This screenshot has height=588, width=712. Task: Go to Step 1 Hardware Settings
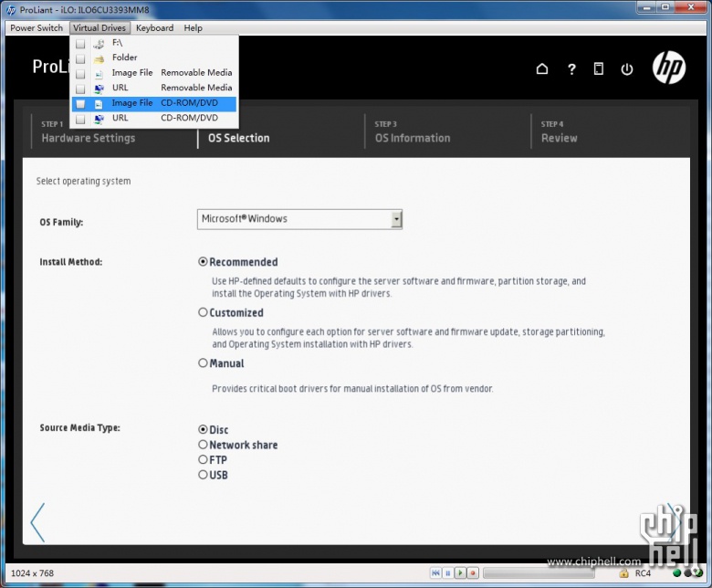point(89,131)
